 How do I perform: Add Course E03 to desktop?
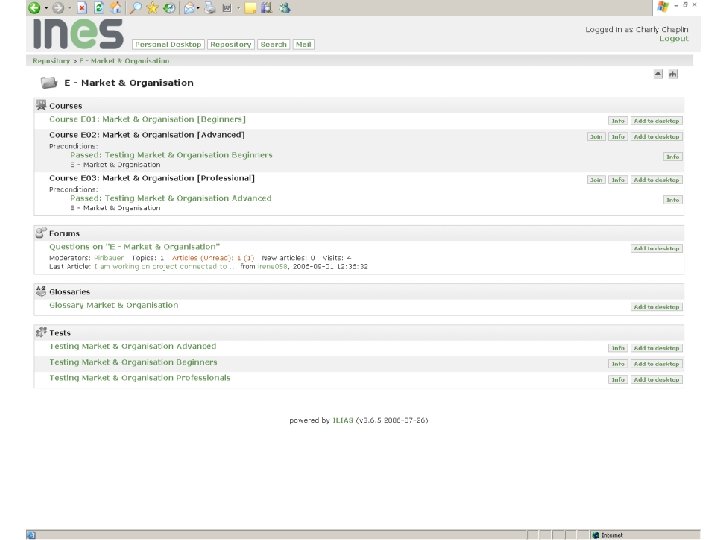pos(657,180)
